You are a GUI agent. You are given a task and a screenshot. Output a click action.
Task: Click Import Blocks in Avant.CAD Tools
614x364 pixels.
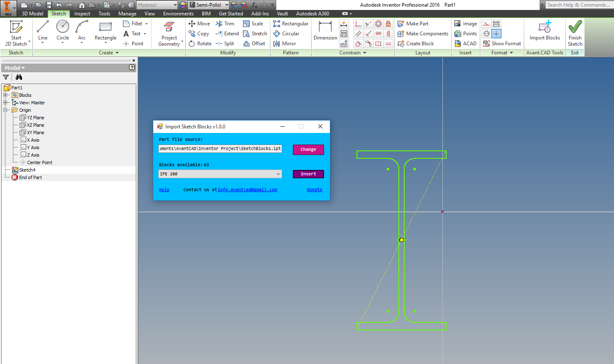(x=545, y=32)
